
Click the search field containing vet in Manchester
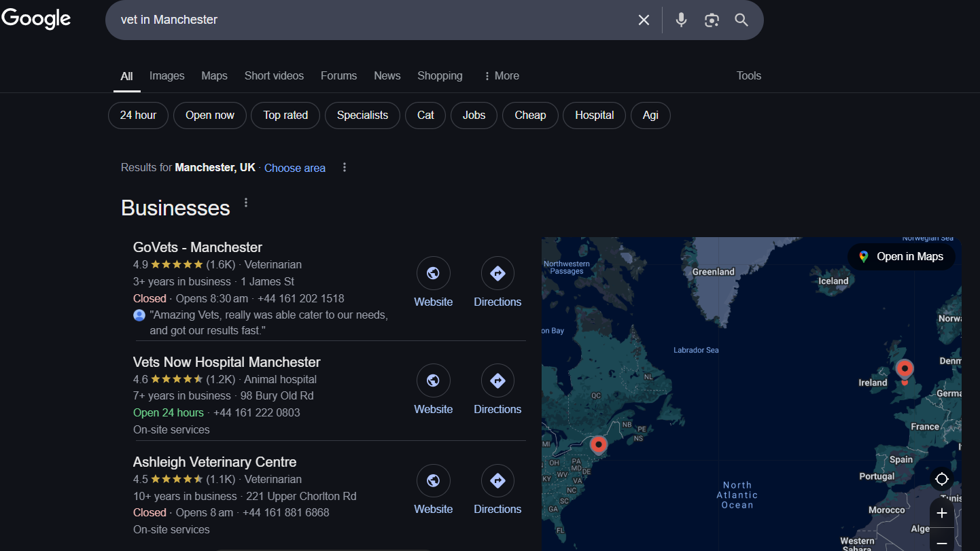(x=374, y=20)
